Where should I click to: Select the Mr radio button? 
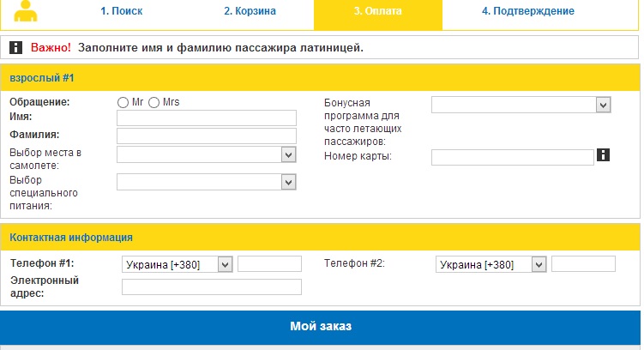(x=123, y=102)
